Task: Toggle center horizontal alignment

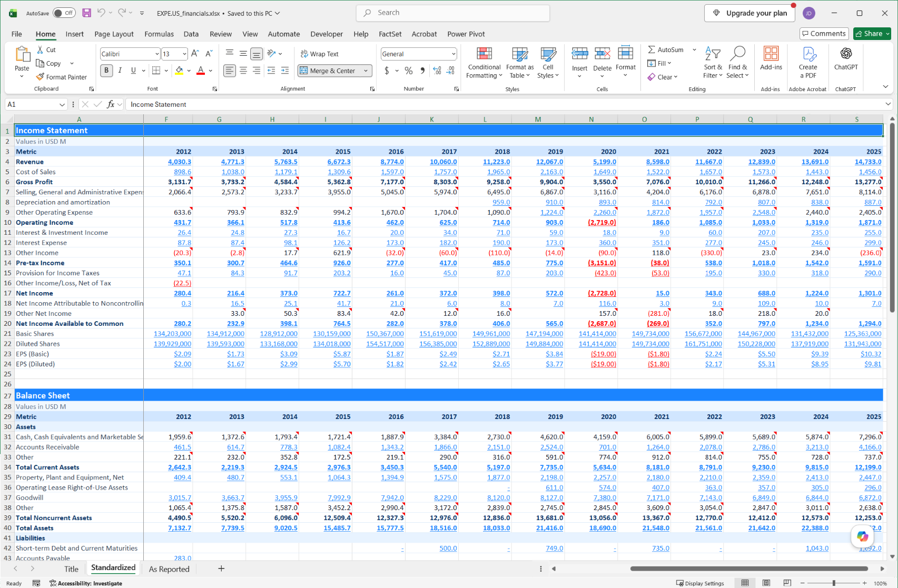Action: click(x=243, y=71)
